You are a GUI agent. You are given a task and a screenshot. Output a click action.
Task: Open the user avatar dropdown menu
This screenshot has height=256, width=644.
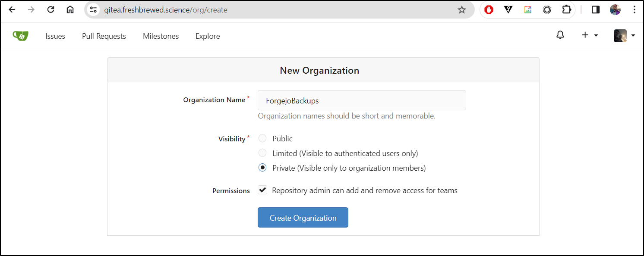(x=624, y=35)
